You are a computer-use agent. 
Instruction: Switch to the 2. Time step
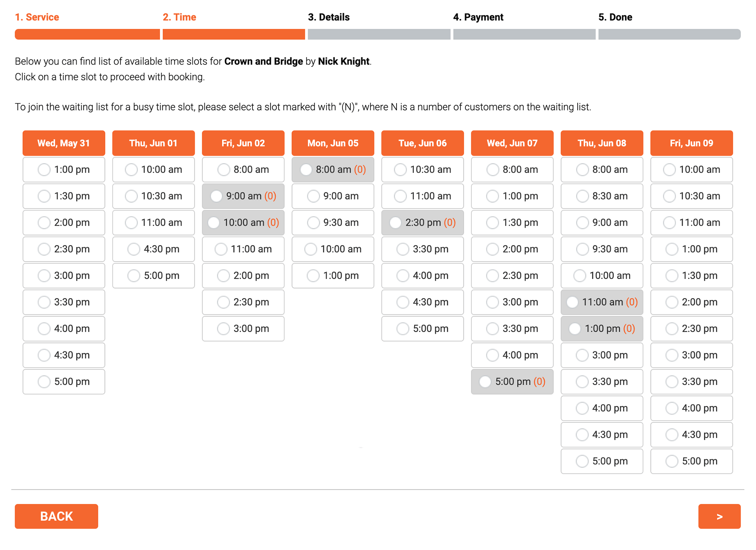(180, 17)
